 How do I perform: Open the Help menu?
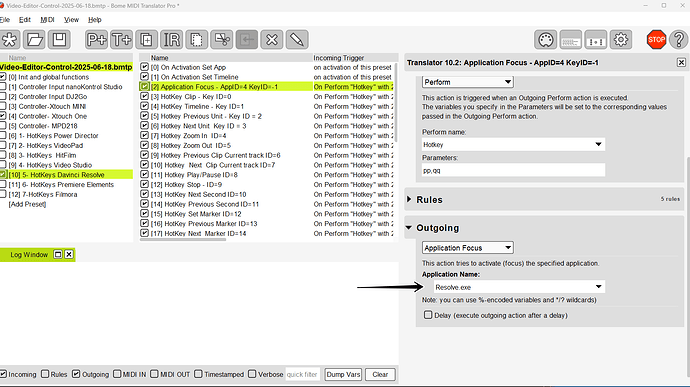[x=95, y=20]
